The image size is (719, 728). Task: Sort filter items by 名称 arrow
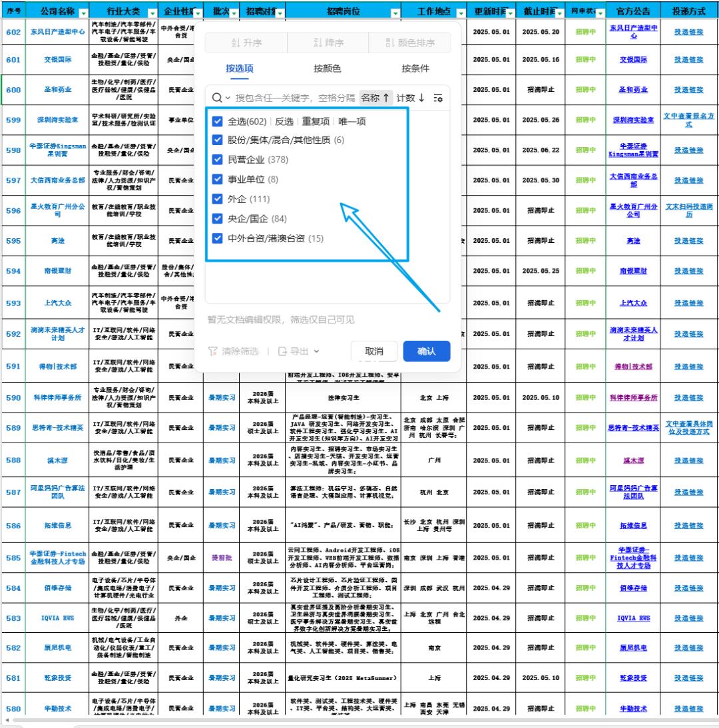coord(375,98)
